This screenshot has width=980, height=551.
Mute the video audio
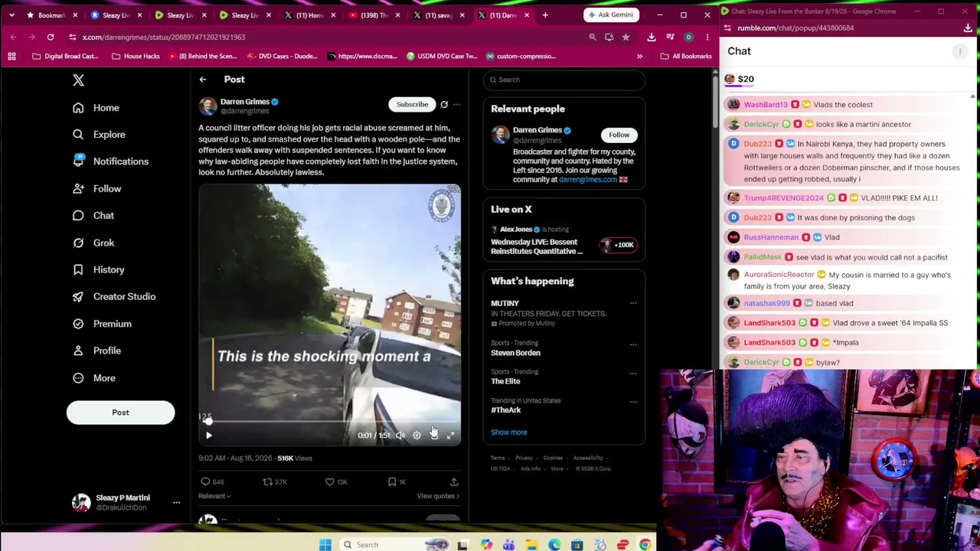[400, 435]
